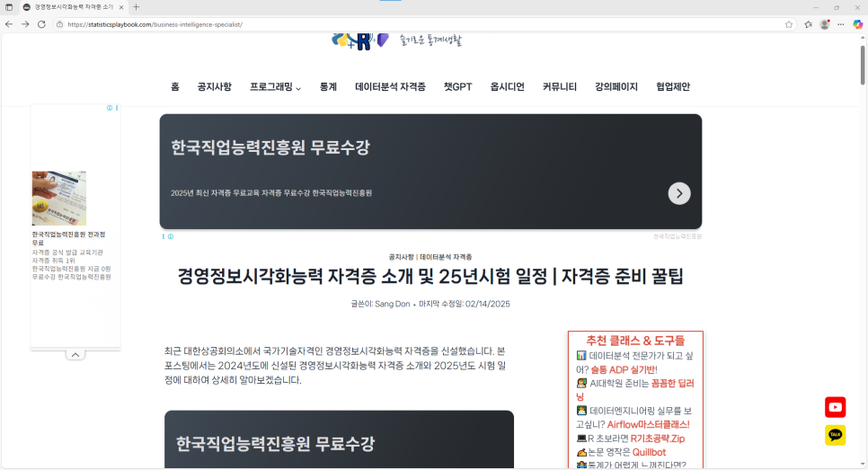
Task: Close the 경영정보시각화능력 tab
Action: (121, 7)
